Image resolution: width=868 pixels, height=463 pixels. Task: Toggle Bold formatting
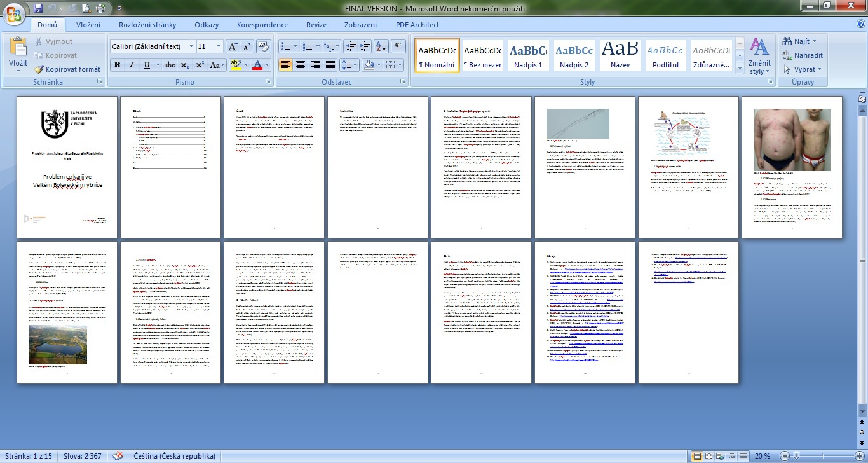point(117,65)
